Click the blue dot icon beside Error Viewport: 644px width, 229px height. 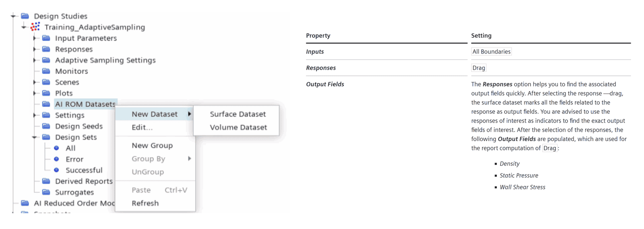point(56,159)
